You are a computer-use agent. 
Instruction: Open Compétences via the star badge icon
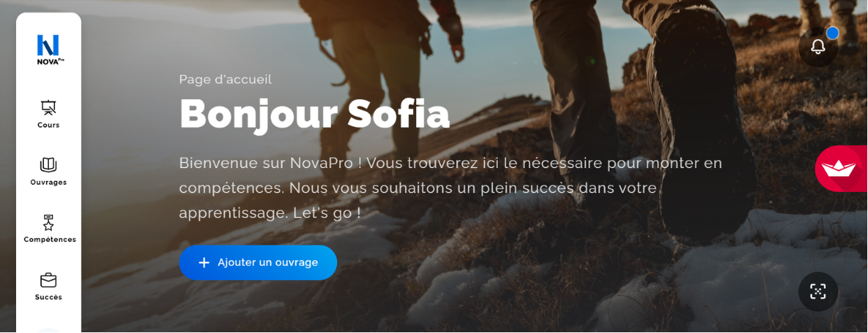point(49,223)
